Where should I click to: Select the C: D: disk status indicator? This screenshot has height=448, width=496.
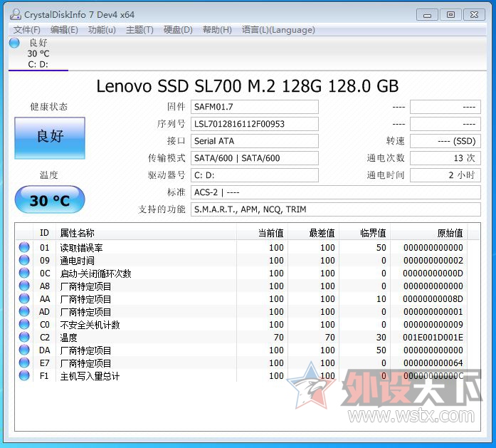pyautogui.click(x=38, y=53)
